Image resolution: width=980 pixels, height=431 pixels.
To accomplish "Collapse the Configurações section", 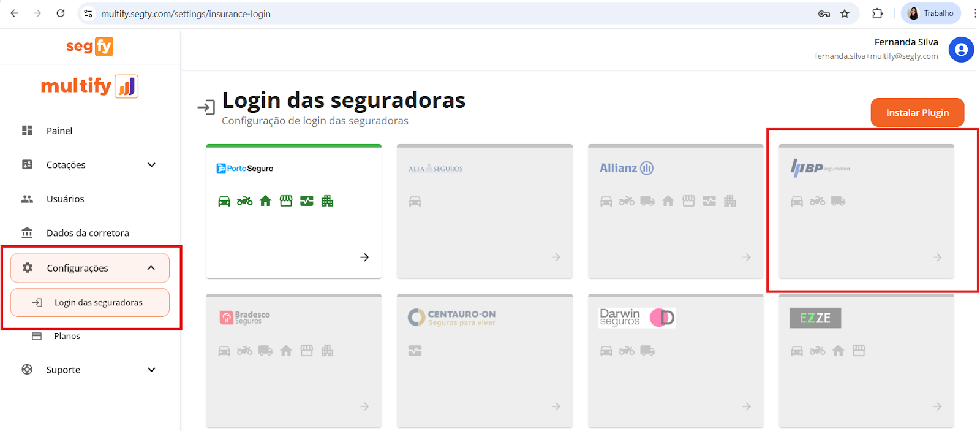I will point(151,268).
